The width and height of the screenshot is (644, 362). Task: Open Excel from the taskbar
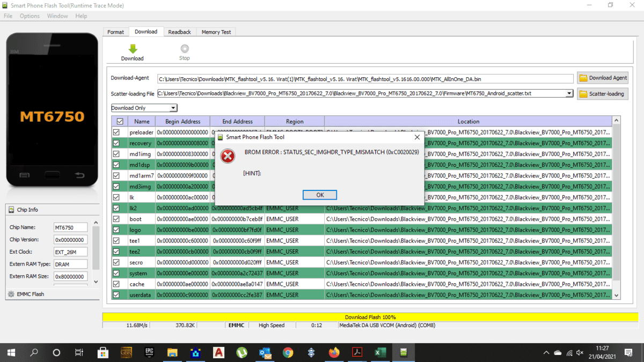tap(380, 352)
